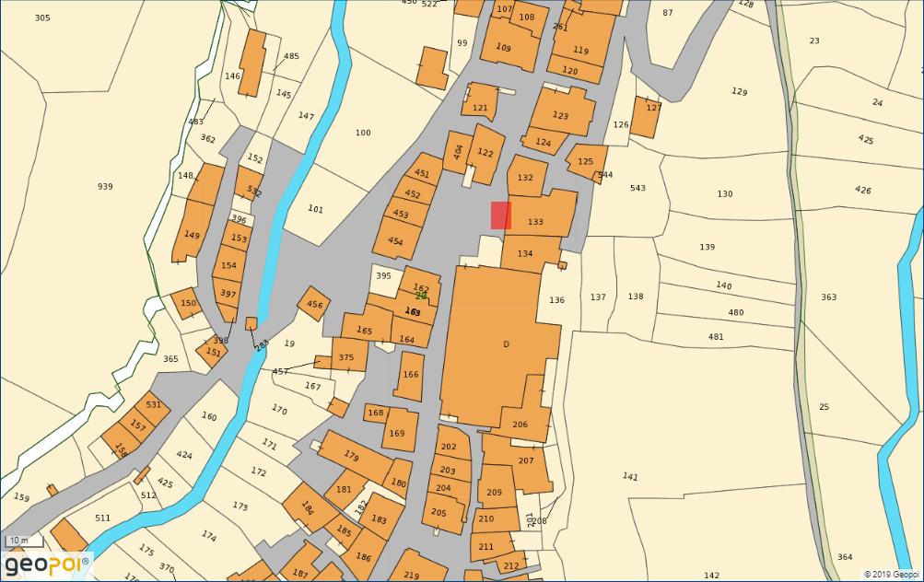Image resolution: width=924 pixels, height=582 pixels.
Task: Select land parcel 939
Action: pyautogui.click(x=105, y=187)
